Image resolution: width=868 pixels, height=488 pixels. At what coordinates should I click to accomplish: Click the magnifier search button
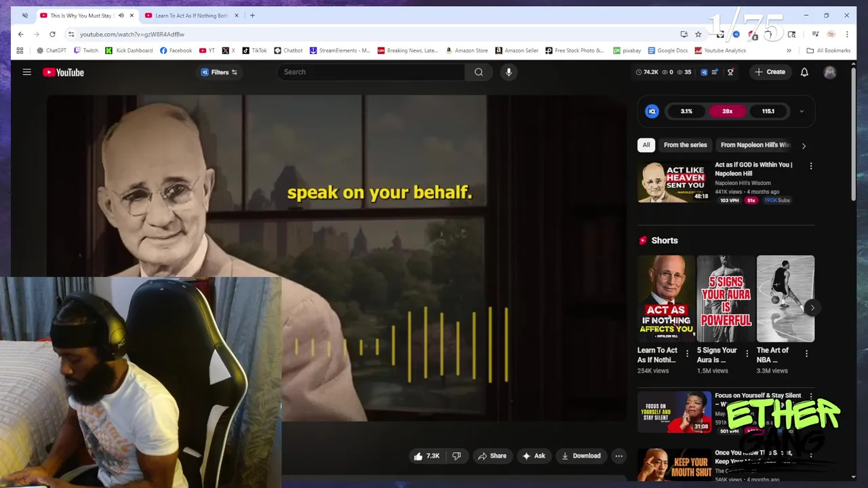(x=479, y=72)
